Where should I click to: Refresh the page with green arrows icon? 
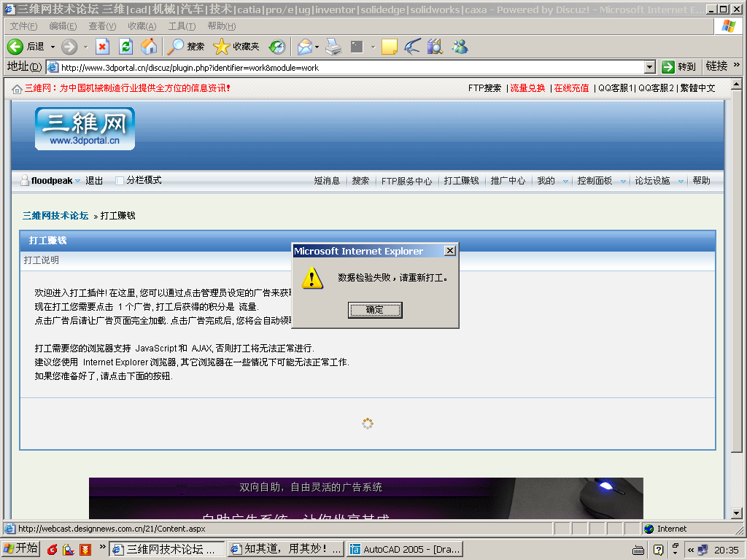tap(125, 47)
